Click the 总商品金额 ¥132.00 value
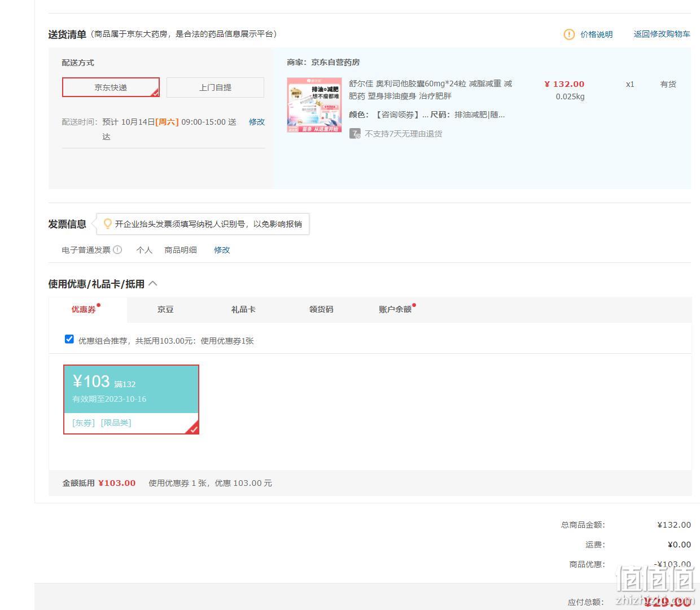The image size is (700, 610). pyautogui.click(x=674, y=525)
